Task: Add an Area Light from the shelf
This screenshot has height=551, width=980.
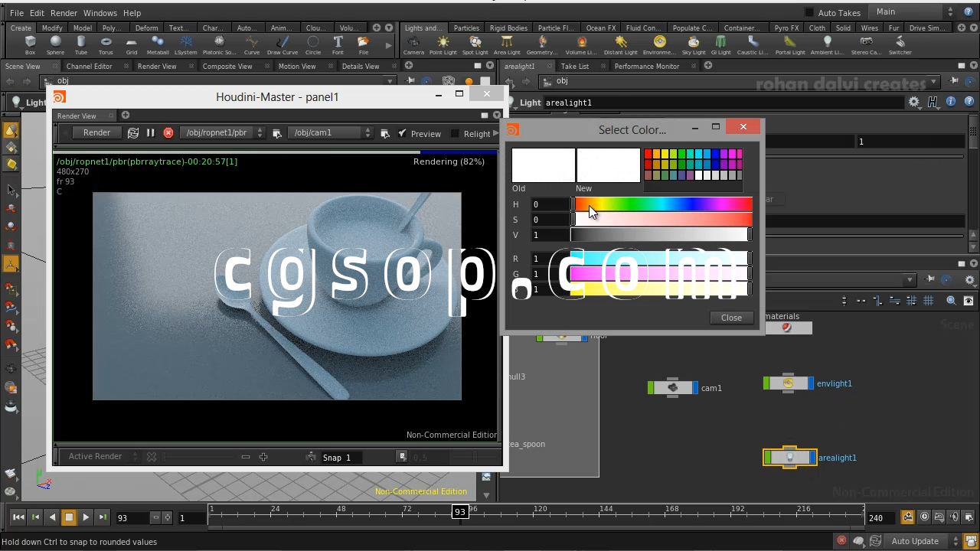Action: (x=507, y=45)
